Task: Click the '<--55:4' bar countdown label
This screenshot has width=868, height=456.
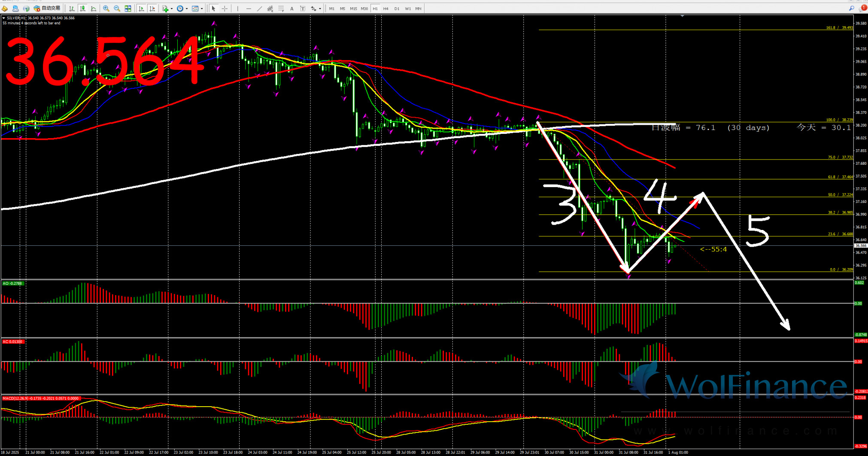Action: click(x=713, y=249)
